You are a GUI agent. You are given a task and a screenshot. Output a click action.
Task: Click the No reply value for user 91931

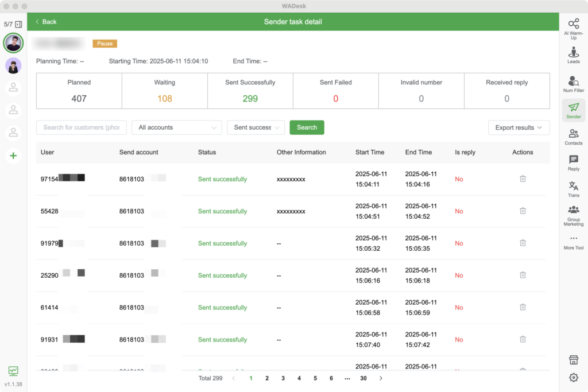click(459, 340)
